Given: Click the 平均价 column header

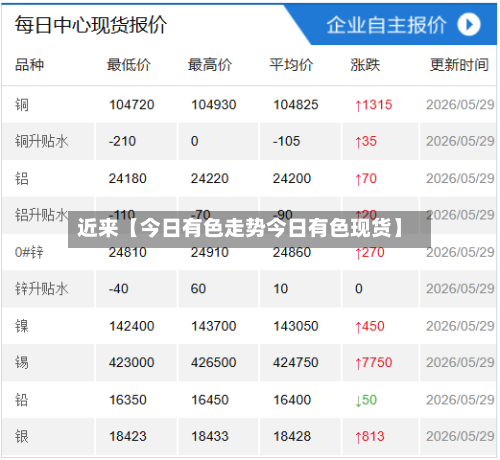Looking at the screenshot, I should click(x=291, y=65).
